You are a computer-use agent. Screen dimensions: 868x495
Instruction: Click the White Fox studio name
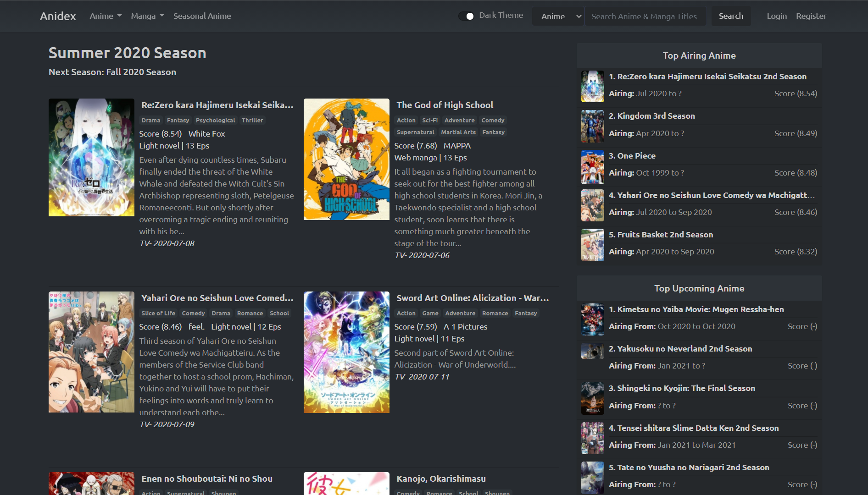[x=206, y=134]
